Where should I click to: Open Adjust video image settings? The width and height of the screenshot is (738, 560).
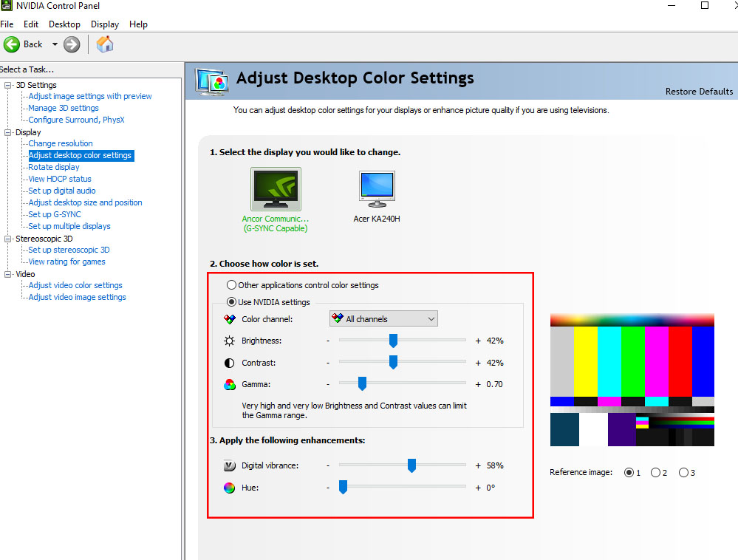click(77, 297)
